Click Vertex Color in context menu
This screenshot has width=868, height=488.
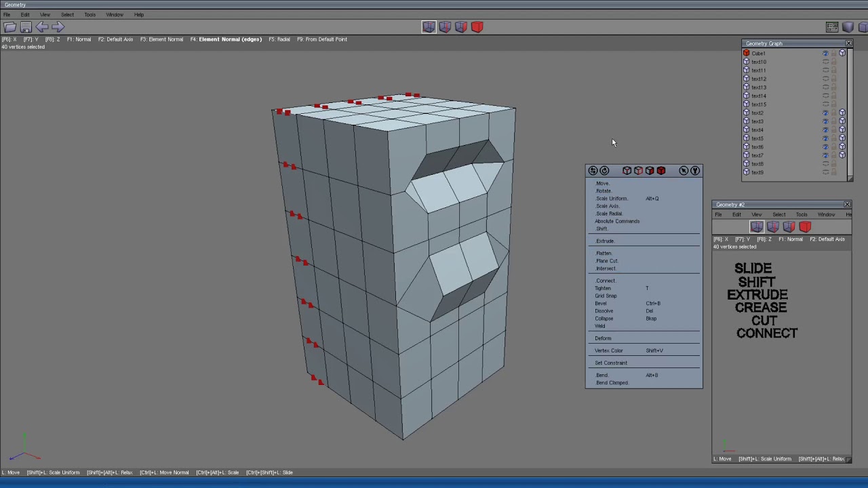click(x=608, y=350)
